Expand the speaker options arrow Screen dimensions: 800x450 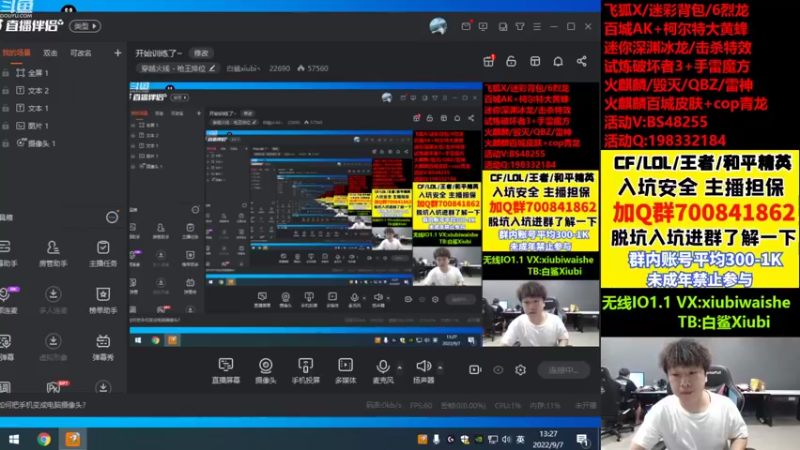click(x=440, y=367)
